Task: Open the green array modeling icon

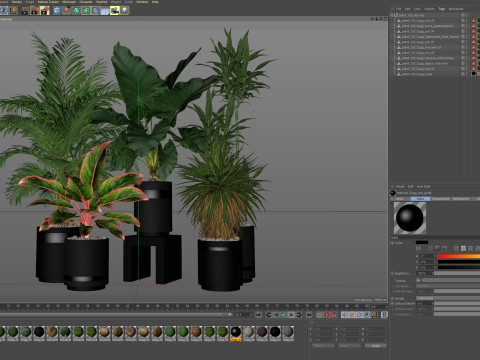Action: click(x=86, y=11)
